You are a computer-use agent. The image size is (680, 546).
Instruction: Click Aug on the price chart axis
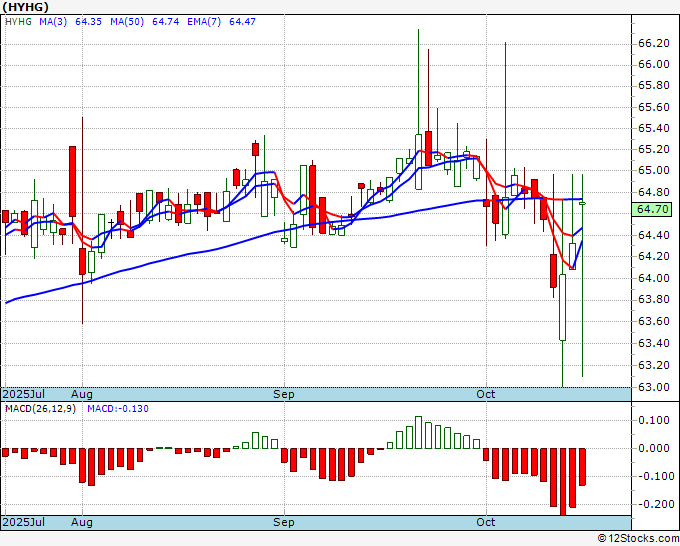82,394
